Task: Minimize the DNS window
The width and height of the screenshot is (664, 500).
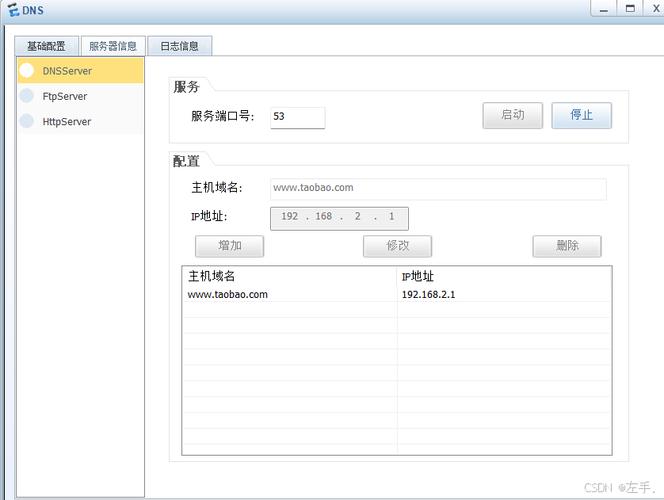Action: (604, 8)
